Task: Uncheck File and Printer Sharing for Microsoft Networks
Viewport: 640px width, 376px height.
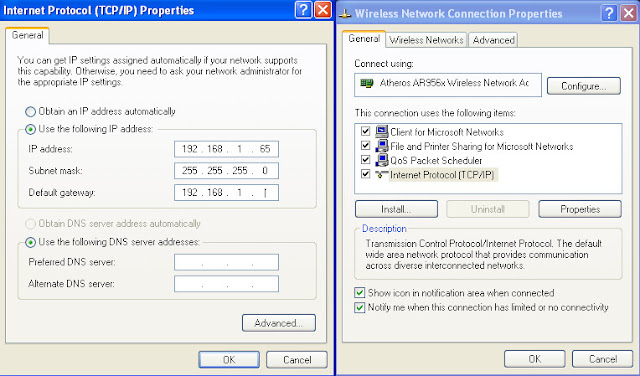Action: pos(365,146)
